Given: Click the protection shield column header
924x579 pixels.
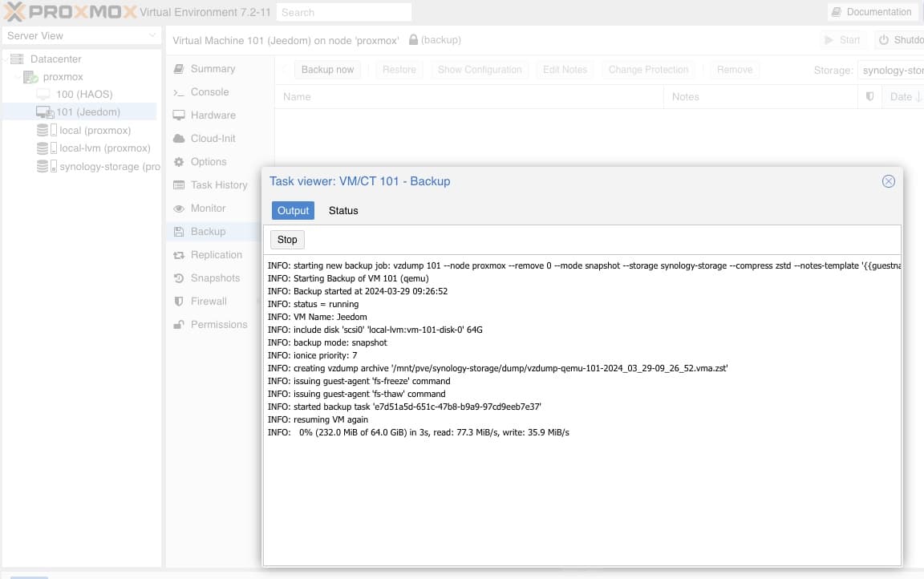Looking at the screenshot, I should [869, 96].
